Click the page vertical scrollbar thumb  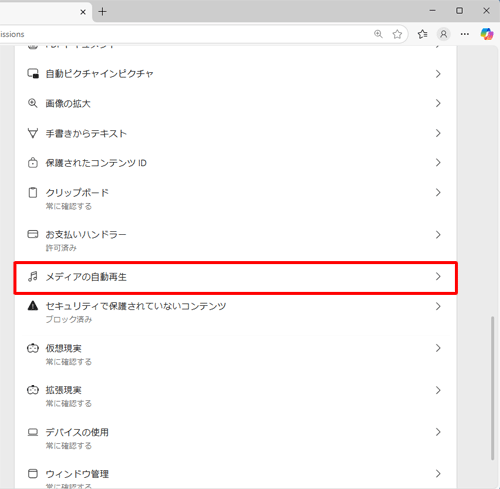pyautogui.click(x=492, y=388)
